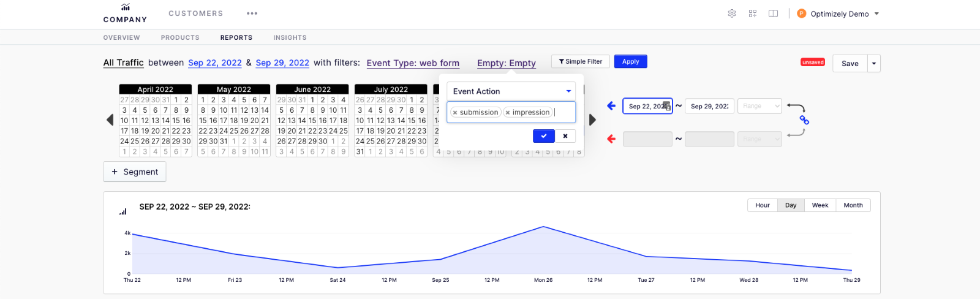
Task: Set chart granularity to Month
Action: [853, 205]
